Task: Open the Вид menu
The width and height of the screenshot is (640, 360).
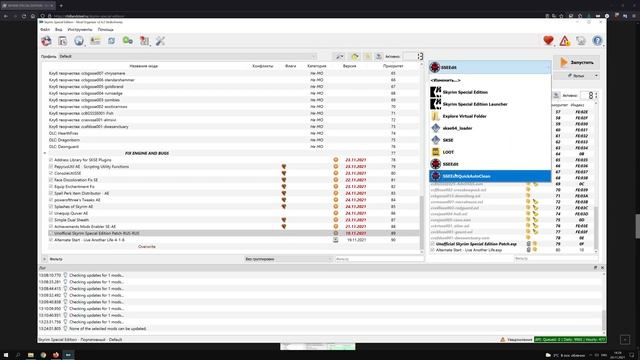Action: [x=59, y=29]
